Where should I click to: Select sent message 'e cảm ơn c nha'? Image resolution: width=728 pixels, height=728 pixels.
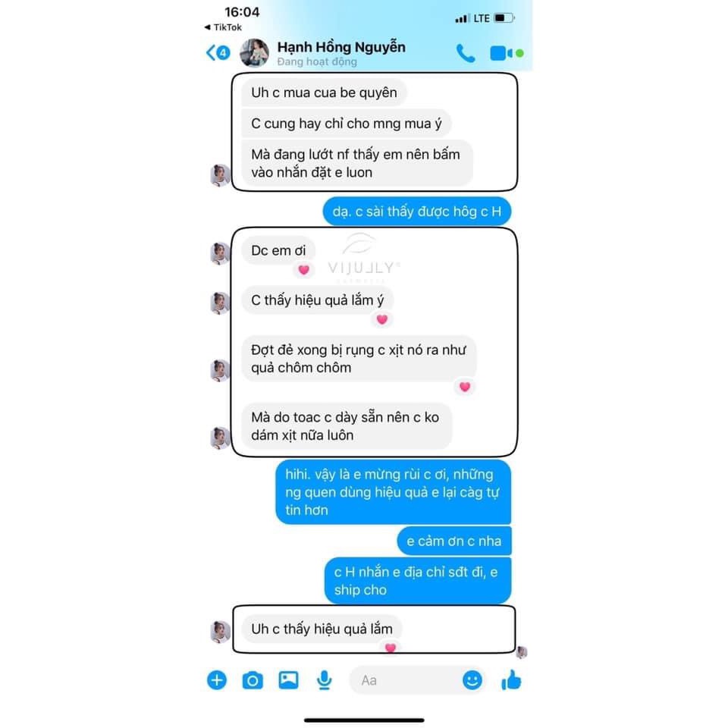454,541
